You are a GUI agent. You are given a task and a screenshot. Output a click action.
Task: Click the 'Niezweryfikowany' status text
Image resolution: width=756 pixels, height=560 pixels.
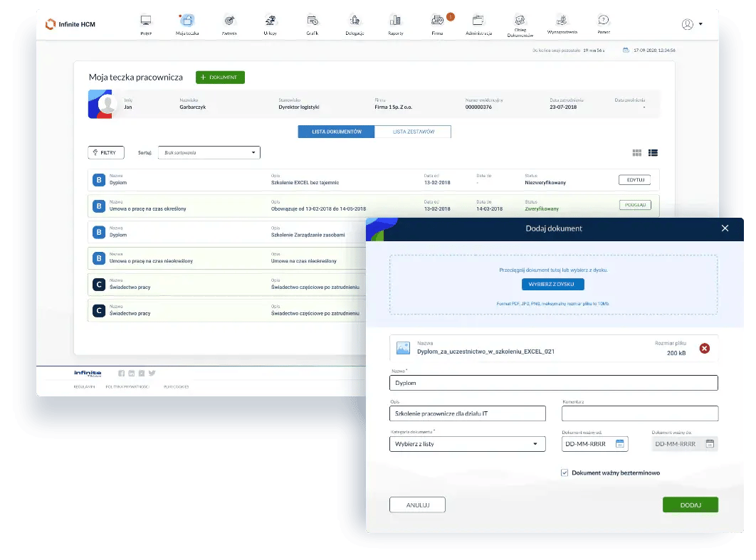[545, 183]
